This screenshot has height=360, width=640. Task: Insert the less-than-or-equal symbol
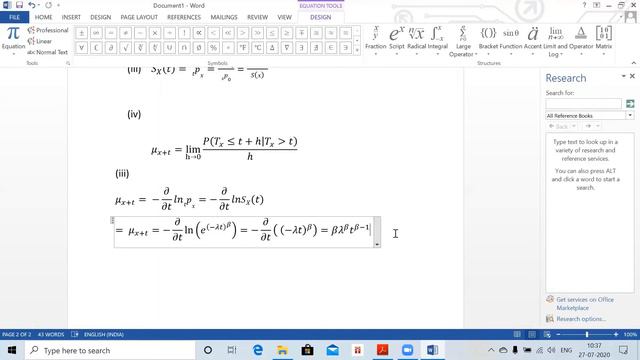pos(272,33)
